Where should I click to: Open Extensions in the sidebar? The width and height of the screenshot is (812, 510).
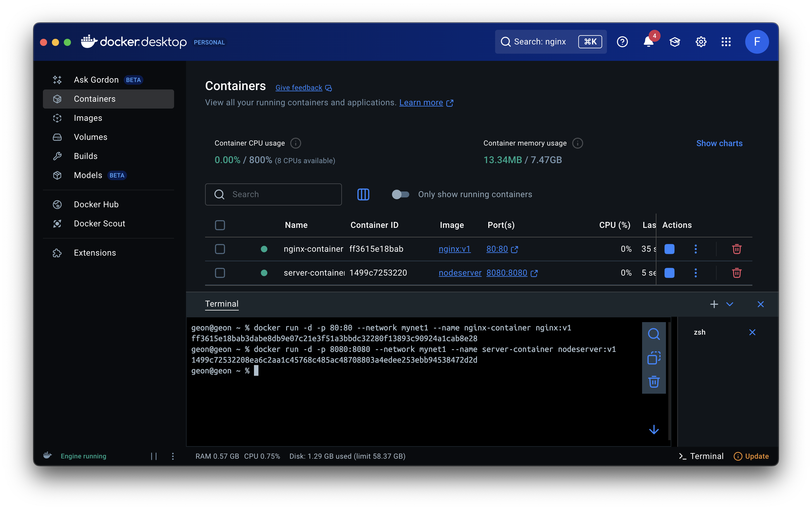(x=108, y=253)
